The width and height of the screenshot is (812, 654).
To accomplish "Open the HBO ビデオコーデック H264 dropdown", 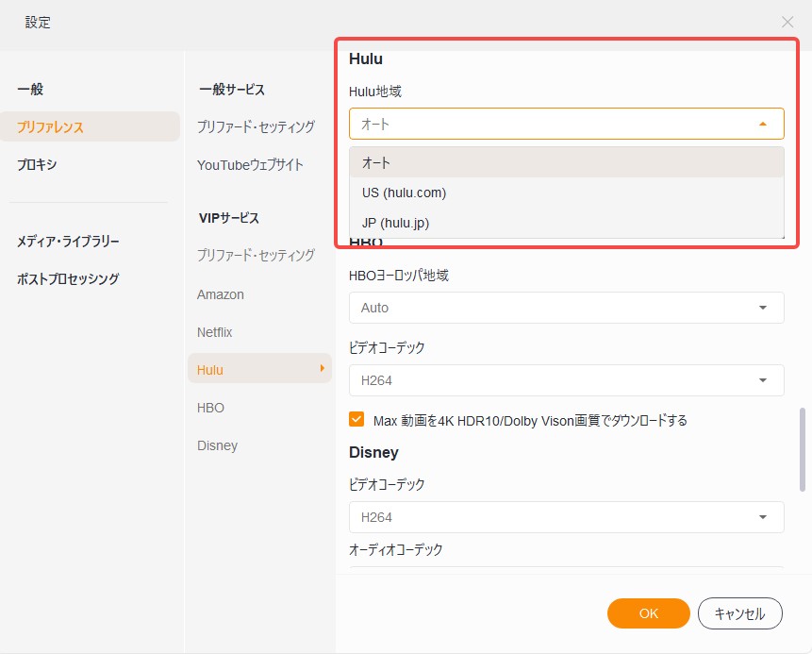I will pyautogui.click(x=567, y=380).
